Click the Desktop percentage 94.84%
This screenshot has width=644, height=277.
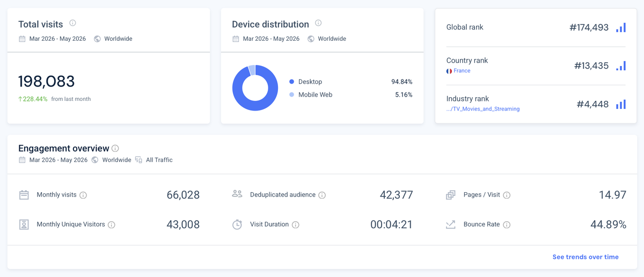coord(402,82)
